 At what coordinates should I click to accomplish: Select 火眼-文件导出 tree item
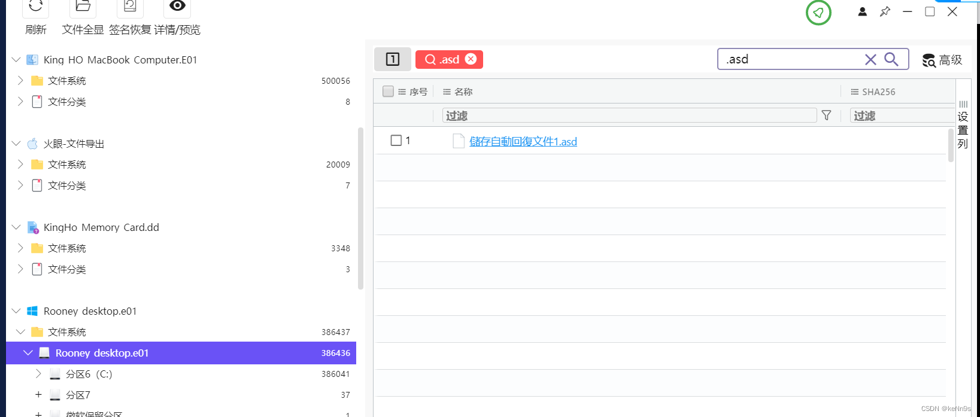74,144
